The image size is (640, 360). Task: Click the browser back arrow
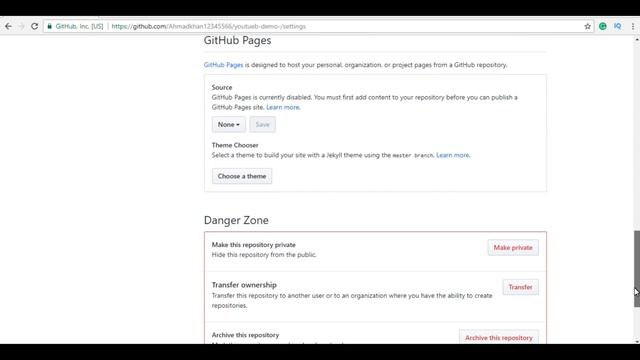[x=8, y=26]
